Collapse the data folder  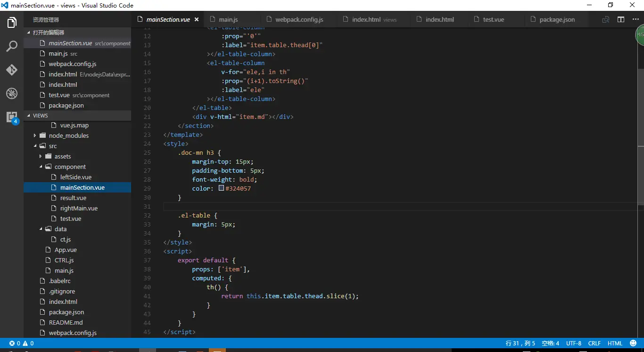[77, 229]
